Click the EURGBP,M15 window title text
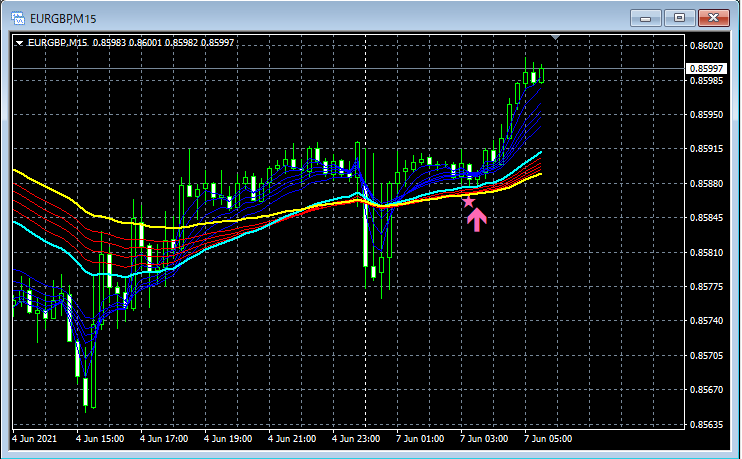The image size is (742, 459). pos(63,19)
